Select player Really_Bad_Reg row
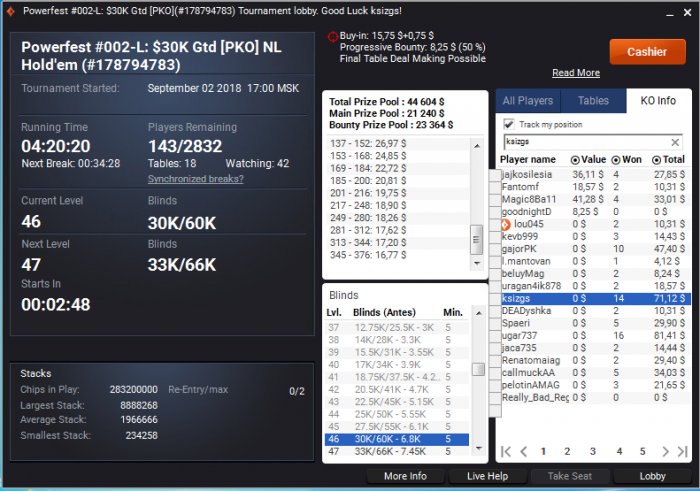This screenshot has height=491, width=700. click(x=596, y=398)
